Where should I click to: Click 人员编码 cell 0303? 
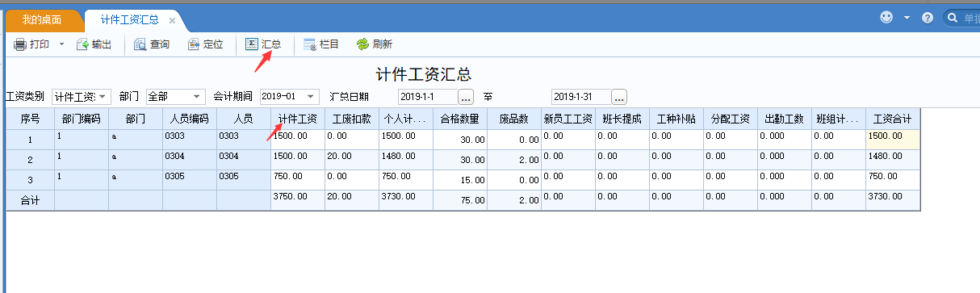[190, 139]
